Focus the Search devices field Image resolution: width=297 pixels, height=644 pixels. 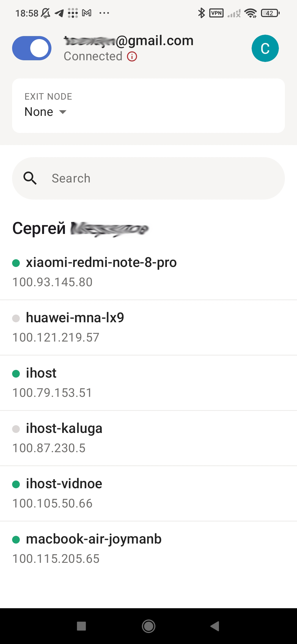(x=148, y=178)
